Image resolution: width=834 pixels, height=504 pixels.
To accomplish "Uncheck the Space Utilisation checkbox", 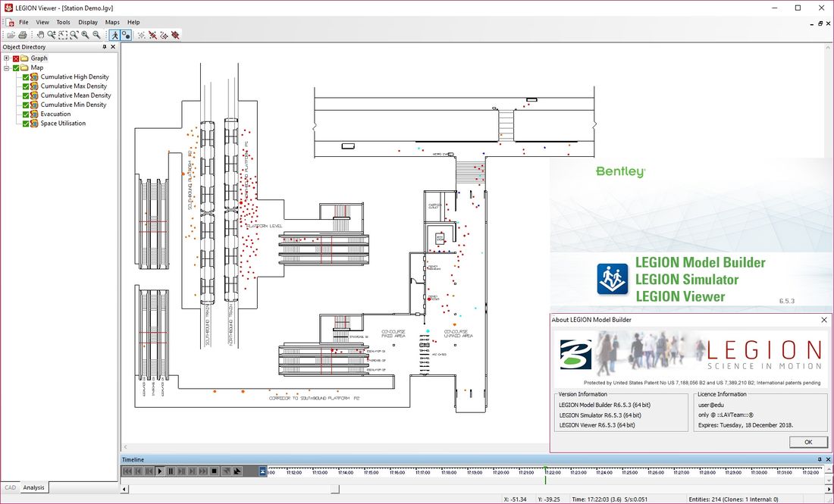I will coord(26,124).
